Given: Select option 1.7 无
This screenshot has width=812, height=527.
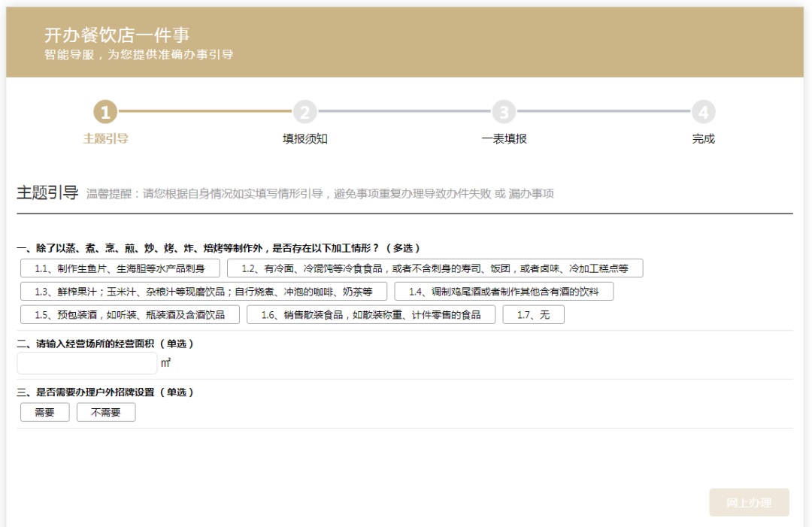Looking at the screenshot, I should pos(533,315).
